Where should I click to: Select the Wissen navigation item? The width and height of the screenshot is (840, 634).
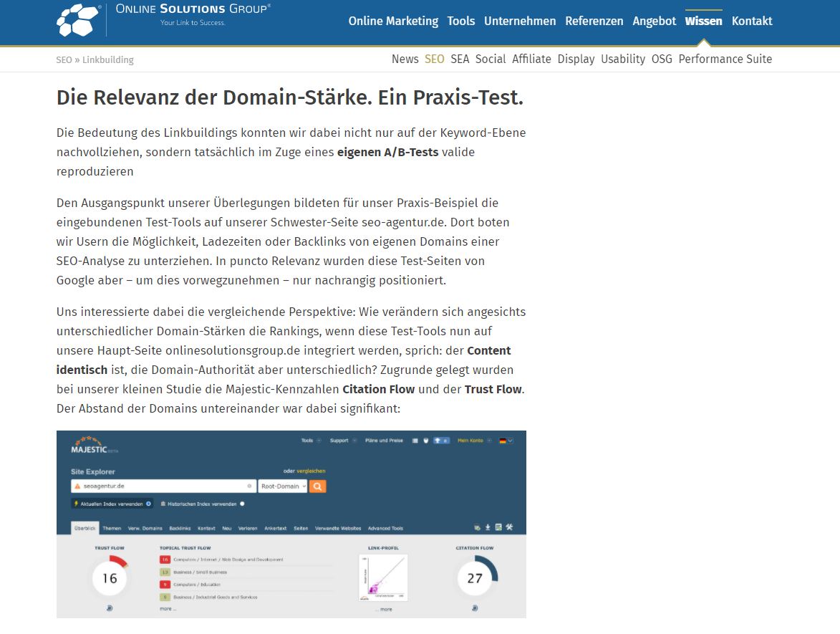pos(703,21)
